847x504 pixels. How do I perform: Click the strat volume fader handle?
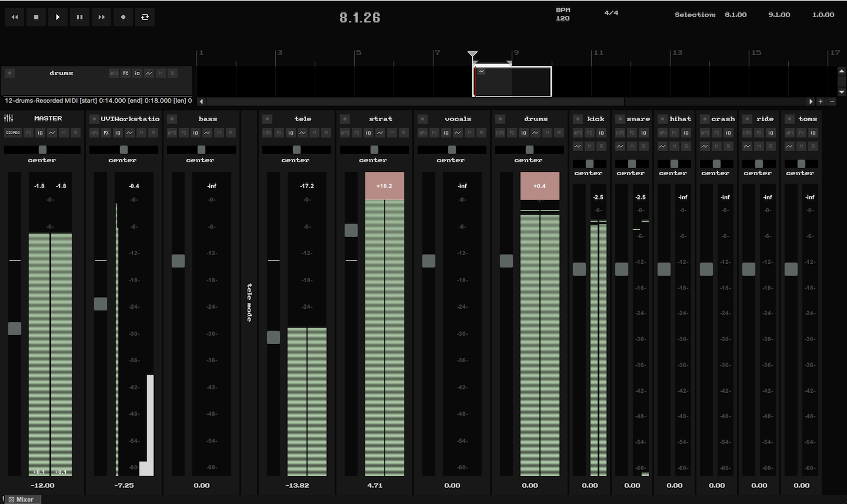tap(351, 230)
